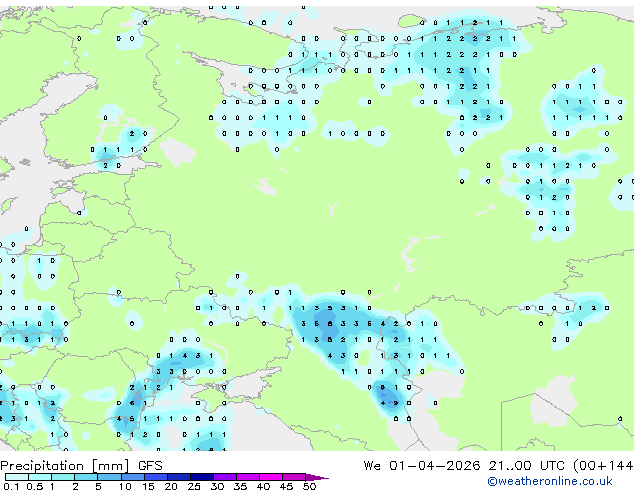Open the weatheronline.co.uk copyright link
Viewport: 634px width, 490px height.
pos(550,481)
